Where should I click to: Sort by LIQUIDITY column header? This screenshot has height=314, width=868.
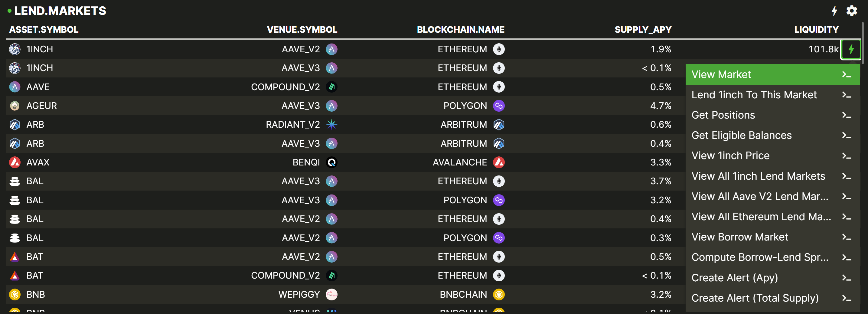(816, 30)
